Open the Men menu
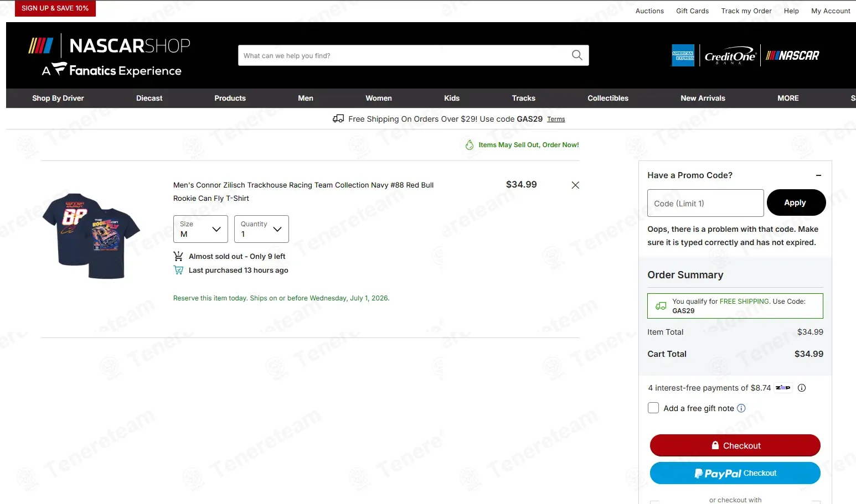This screenshot has width=856, height=504. click(x=306, y=98)
